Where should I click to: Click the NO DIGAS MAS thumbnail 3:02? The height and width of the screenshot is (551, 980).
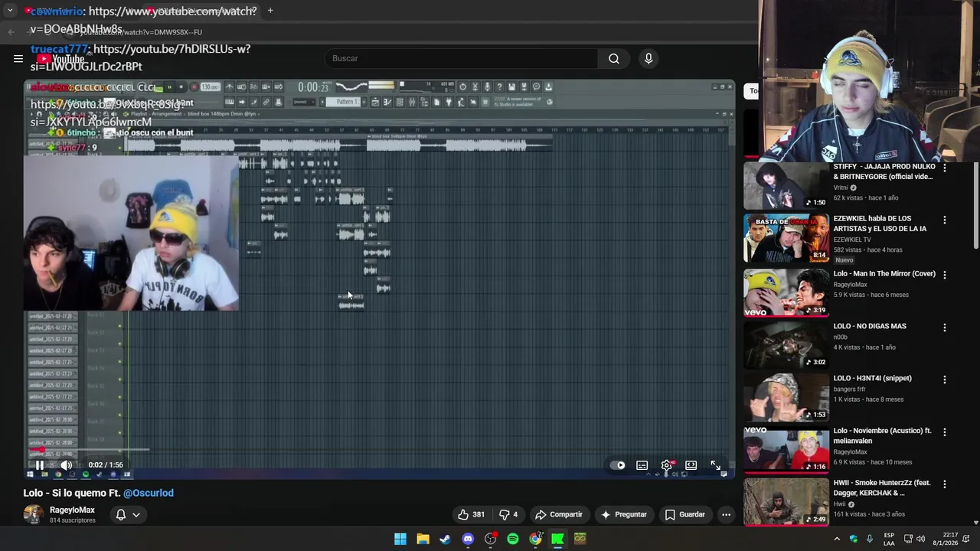[786, 344]
